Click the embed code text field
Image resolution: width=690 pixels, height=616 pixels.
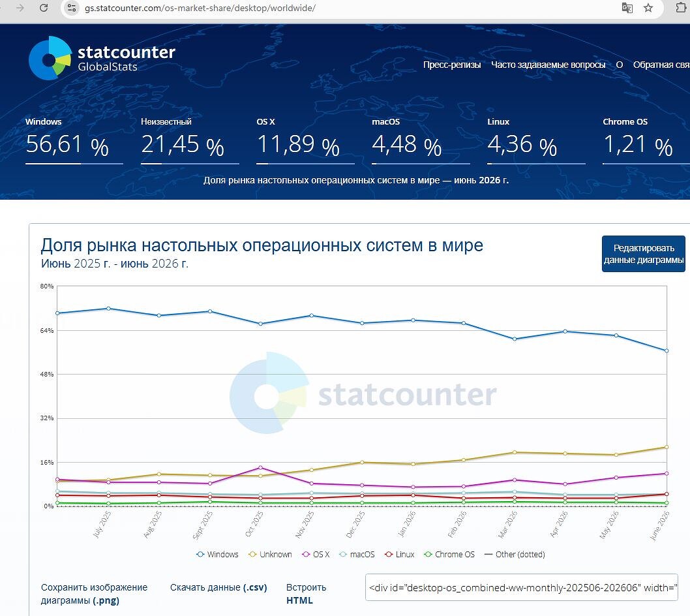point(522,587)
